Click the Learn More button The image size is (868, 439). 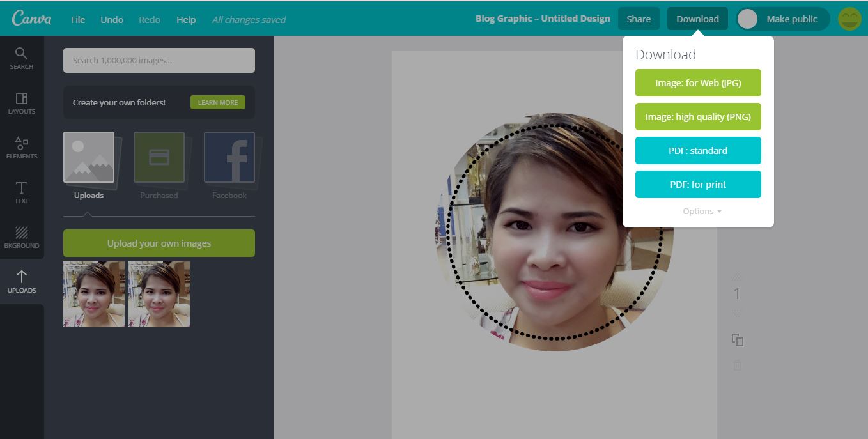point(218,102)
